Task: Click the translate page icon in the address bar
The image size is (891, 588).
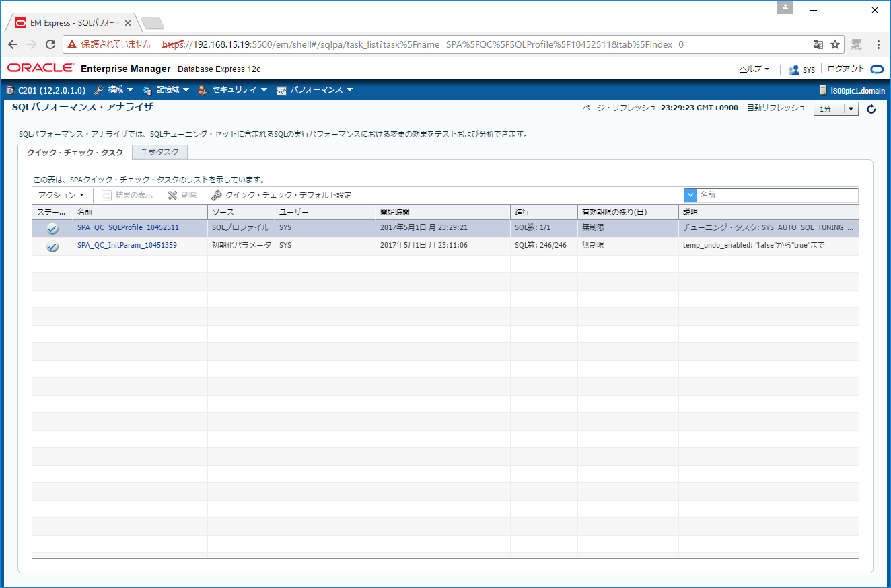Action: coord(818,44)
